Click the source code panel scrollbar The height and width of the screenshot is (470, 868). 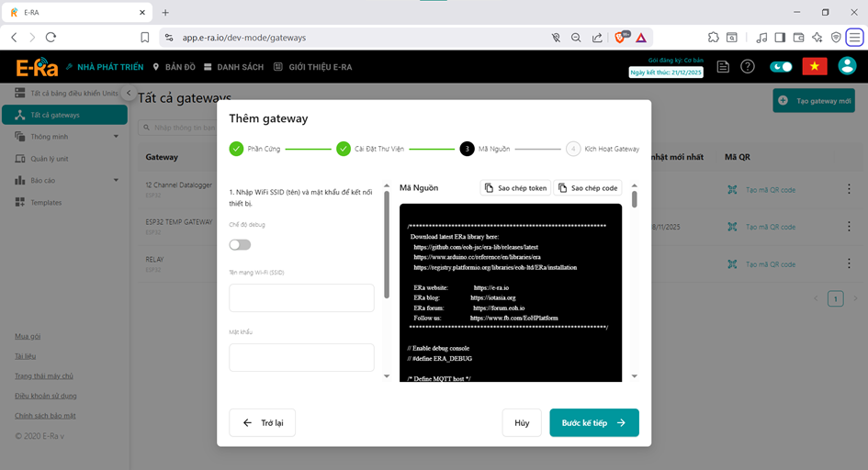(x=633, y=198)
